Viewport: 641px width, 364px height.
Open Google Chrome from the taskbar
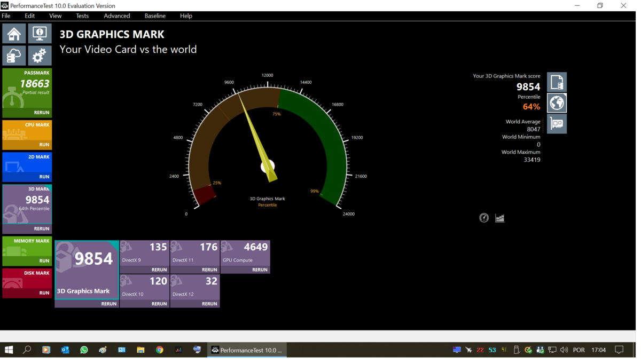(x=159, y=350)
